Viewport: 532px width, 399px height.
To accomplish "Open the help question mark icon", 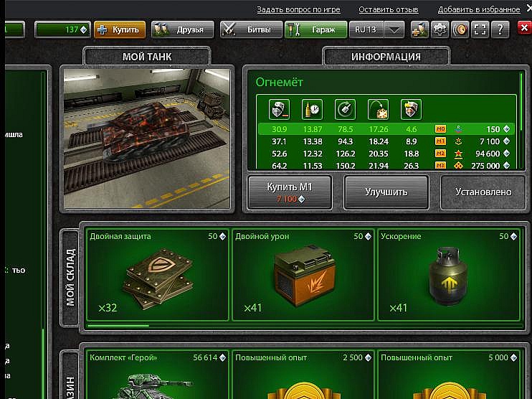I will click(500, 29).
